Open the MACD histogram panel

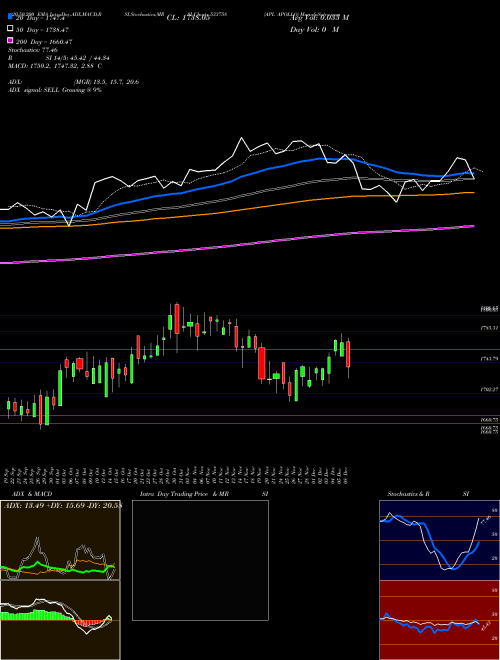[60, 620]
